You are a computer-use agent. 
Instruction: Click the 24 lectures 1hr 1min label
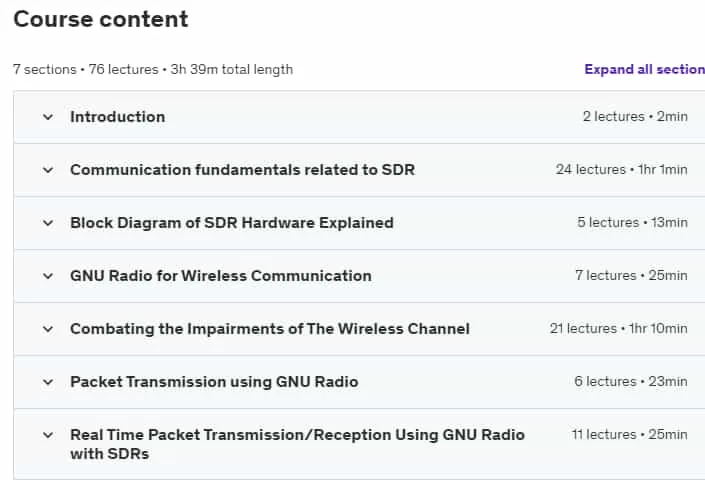[621, 169]
